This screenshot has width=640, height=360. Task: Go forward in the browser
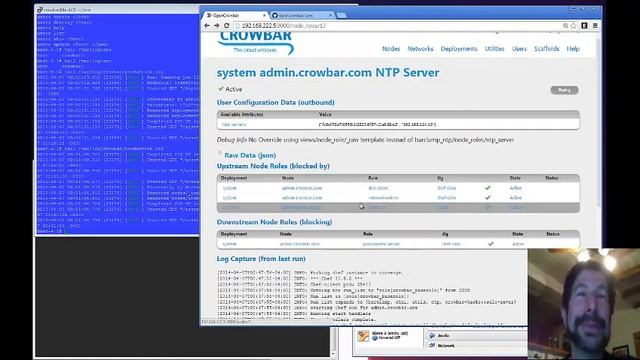[216, 26]
